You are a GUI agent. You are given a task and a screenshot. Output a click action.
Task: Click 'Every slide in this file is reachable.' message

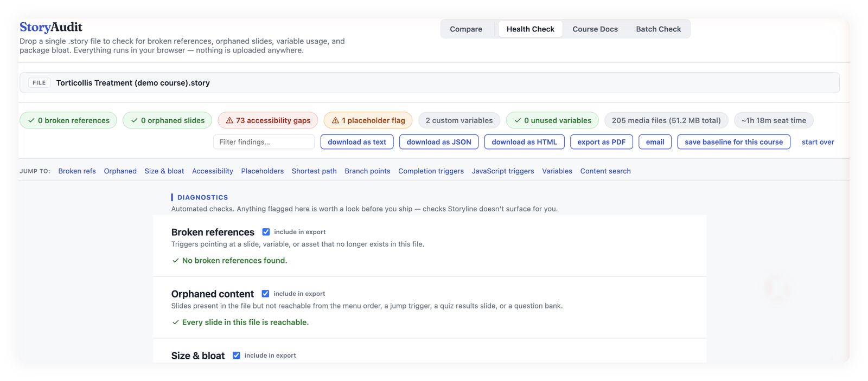point(245,322)
